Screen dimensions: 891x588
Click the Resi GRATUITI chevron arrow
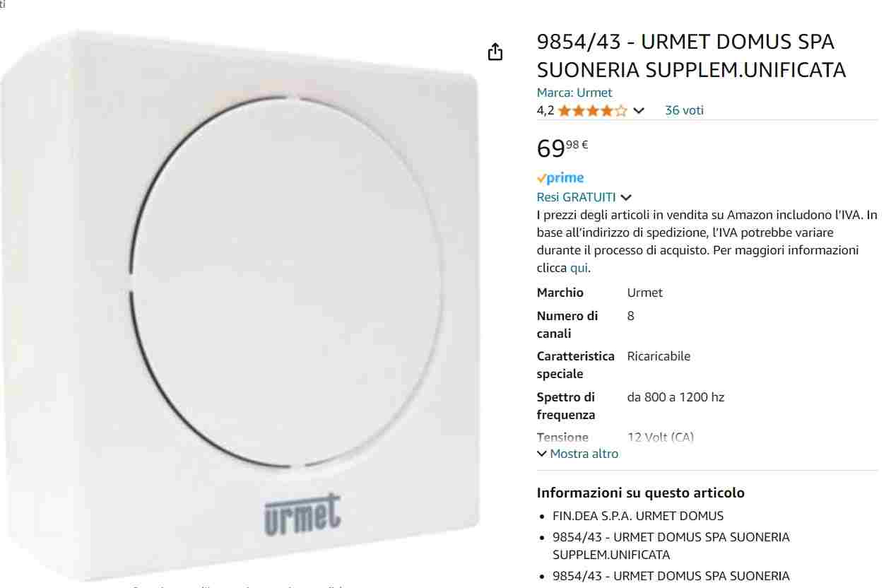point(626,198)
